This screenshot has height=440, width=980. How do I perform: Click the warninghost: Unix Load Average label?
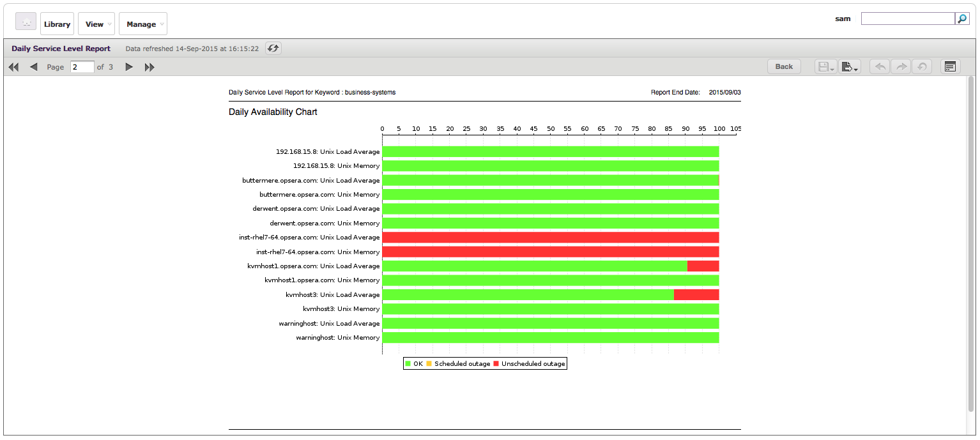(x=329, y=324)
